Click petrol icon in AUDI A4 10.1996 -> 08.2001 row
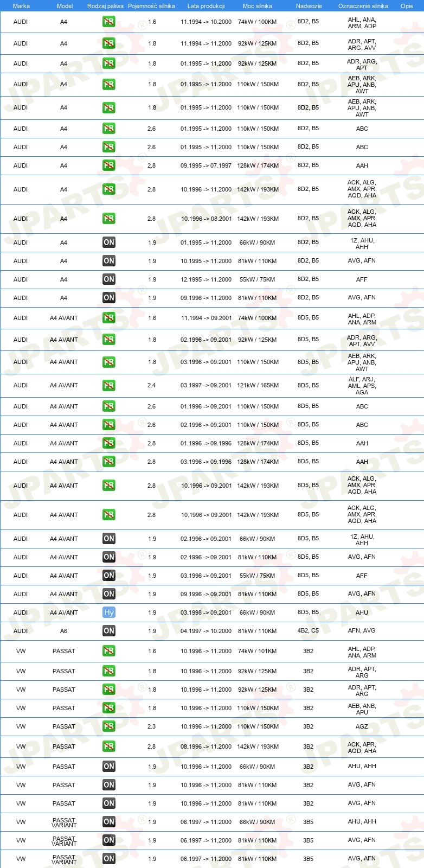424x868 pixels. 109,219
